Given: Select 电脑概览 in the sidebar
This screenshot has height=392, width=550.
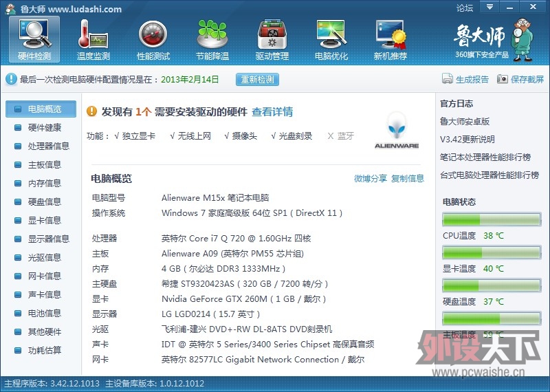Looking at the screenshot, I should (x=41, y=109).
